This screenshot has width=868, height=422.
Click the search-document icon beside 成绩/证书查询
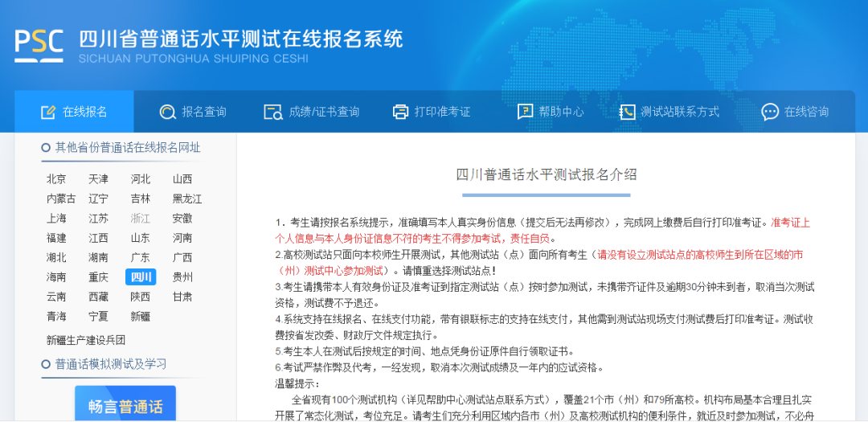click(x=273, y=112)
